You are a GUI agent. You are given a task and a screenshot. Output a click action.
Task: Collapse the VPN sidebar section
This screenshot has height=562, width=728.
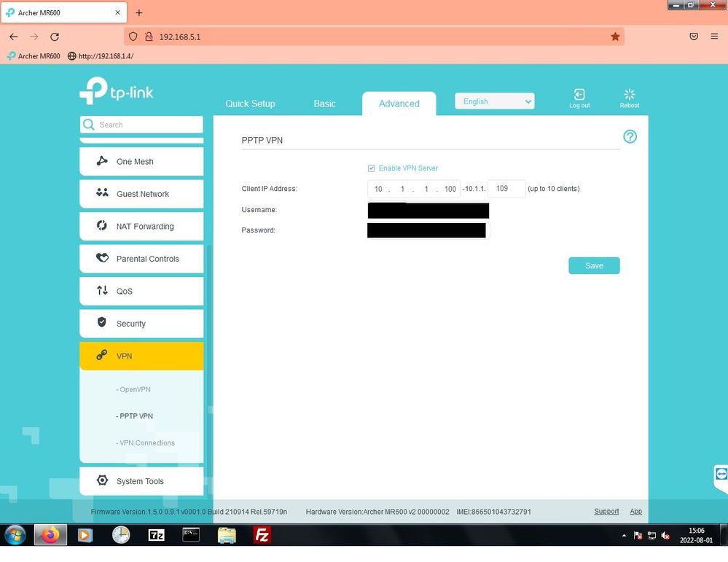pyautogui.click(x=141, y=356)
